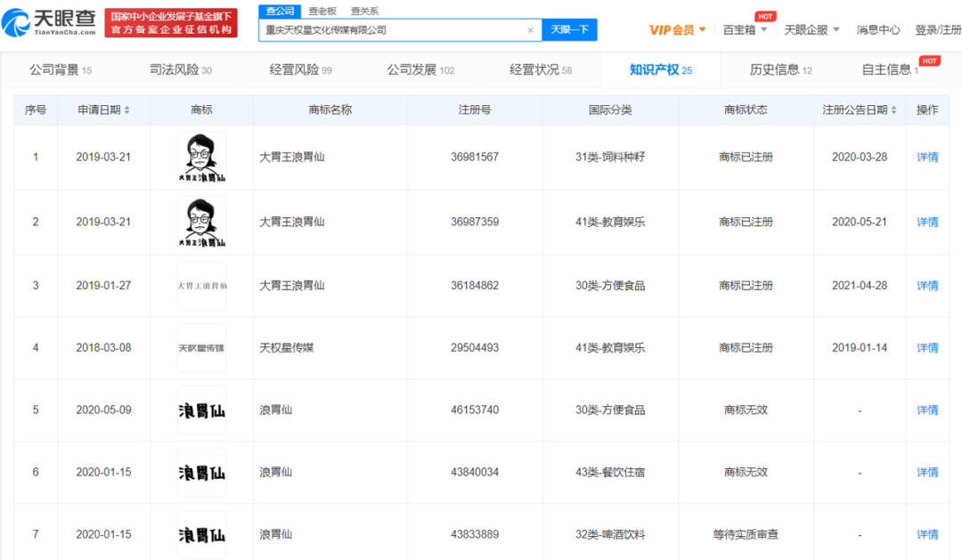Open 详情 for registration 43833889
Screen dimensions: 962x560
click(x=927, y=535)
